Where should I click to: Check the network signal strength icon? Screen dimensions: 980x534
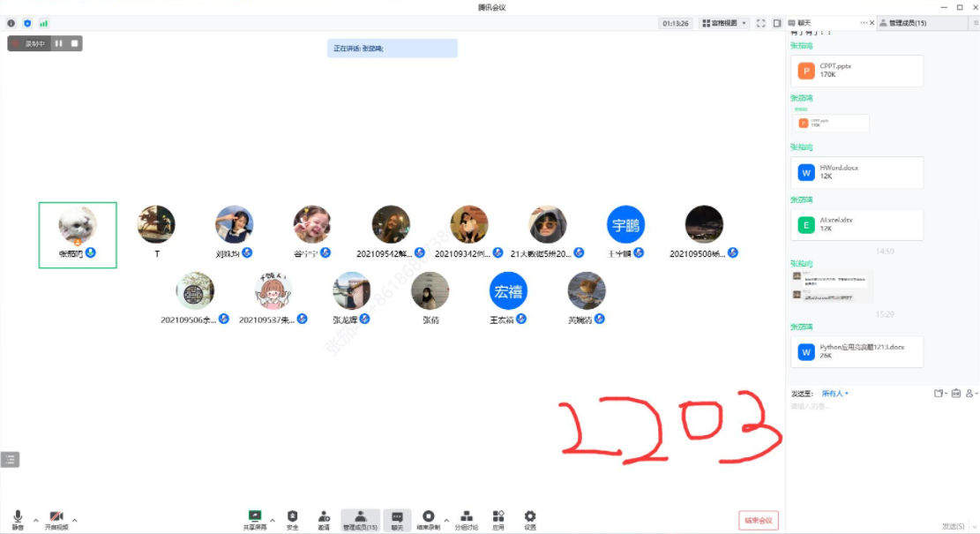(44, 23)
